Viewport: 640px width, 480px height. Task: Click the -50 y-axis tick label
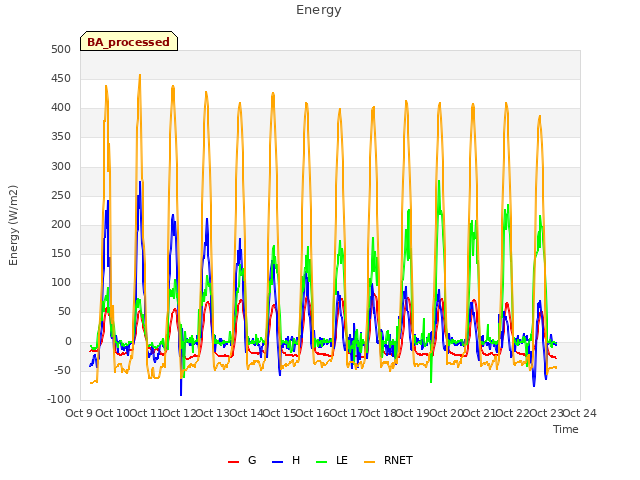click(x=61, y=371)
